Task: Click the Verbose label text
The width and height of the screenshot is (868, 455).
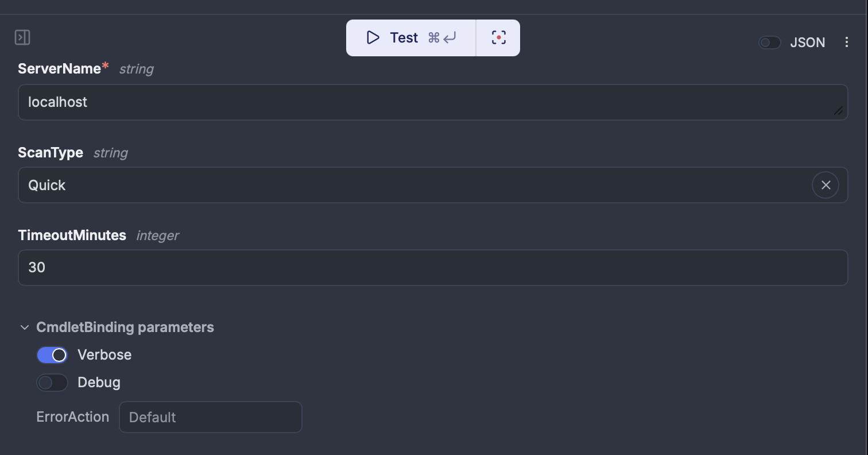Action: click(104, 355)
